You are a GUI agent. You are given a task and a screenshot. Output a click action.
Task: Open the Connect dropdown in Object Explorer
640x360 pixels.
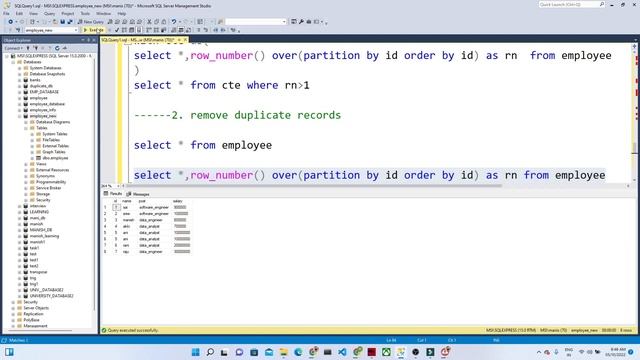click(13, 48)
